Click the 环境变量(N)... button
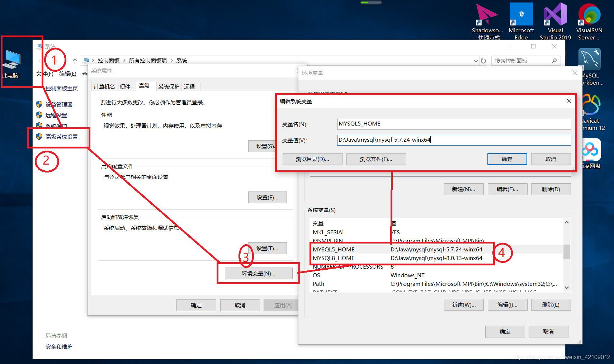 tap(259, 273)
